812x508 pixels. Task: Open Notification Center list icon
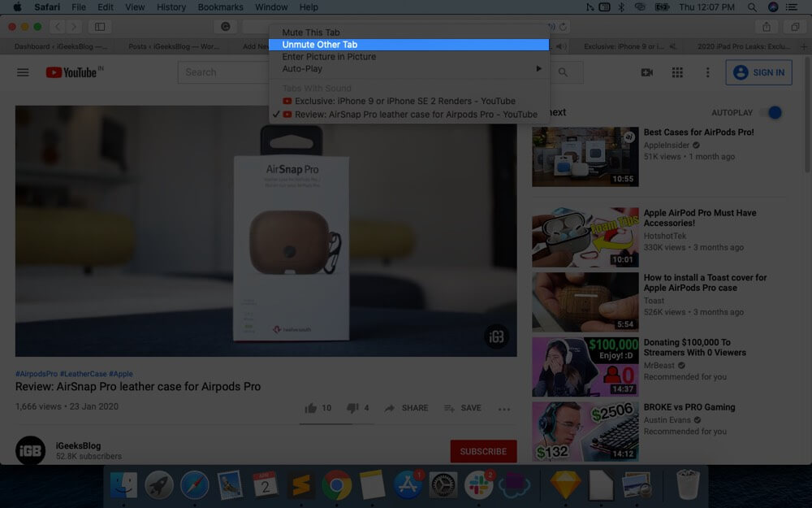[x=791, y=7]
